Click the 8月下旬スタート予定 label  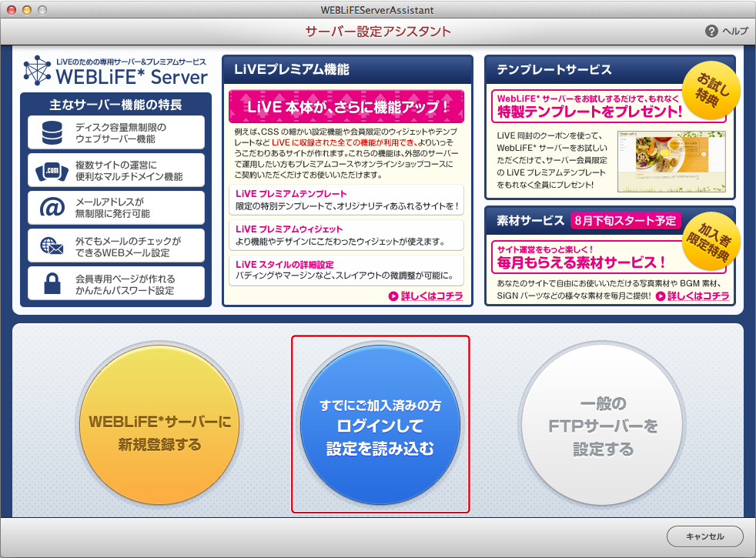(x=625, y=221)
